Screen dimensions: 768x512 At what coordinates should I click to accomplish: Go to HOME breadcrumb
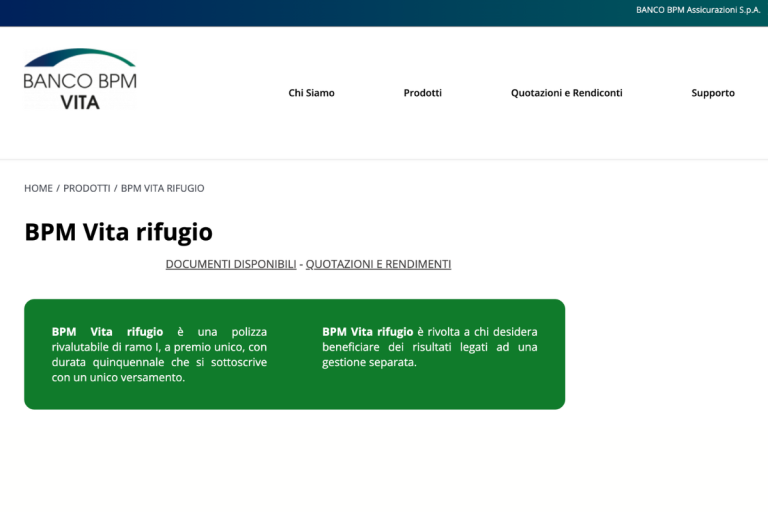point(38,188)
